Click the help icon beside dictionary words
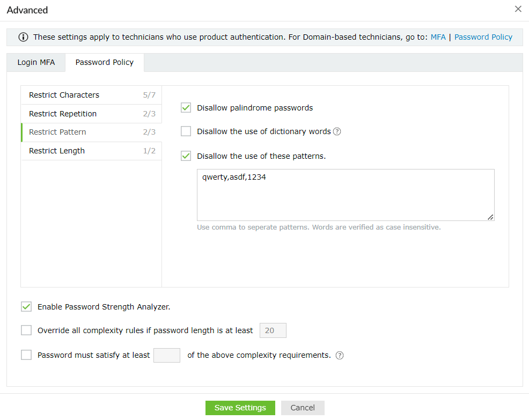This screenshot has height=420, width=529. coord(337,131)
